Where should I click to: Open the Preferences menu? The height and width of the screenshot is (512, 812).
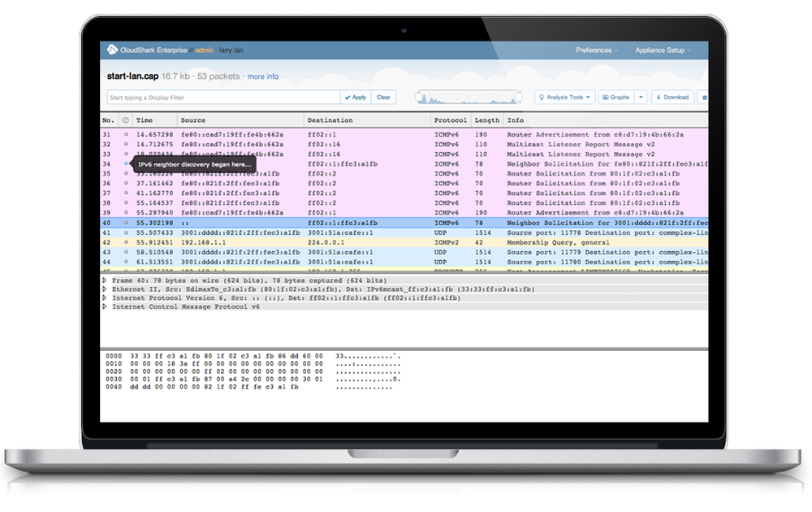click(595, 50)
